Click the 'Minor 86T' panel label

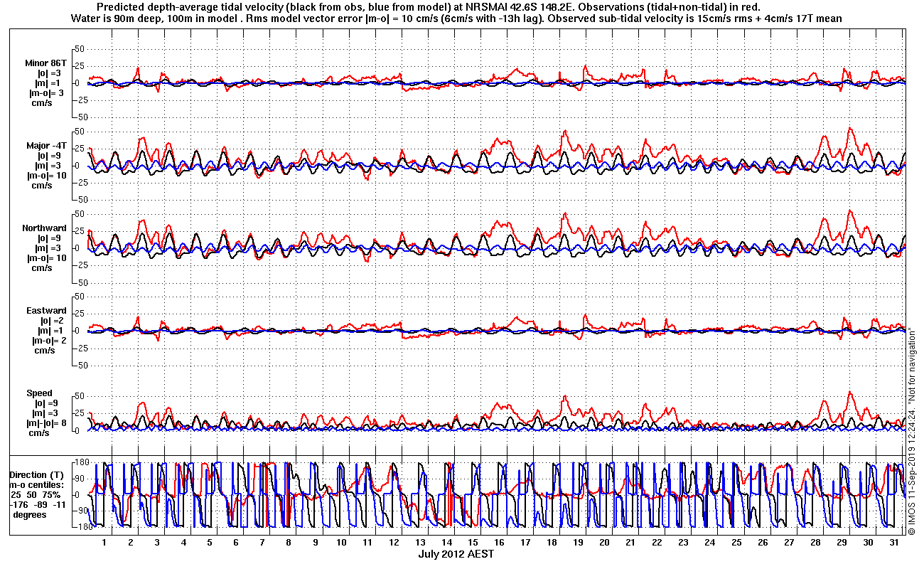(45, 63)
